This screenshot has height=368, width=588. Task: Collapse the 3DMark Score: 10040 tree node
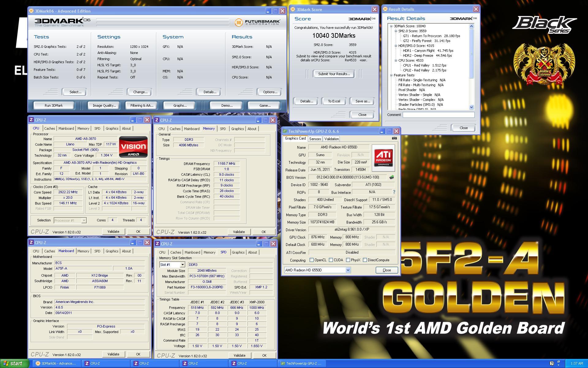click(x=391, y=26)
